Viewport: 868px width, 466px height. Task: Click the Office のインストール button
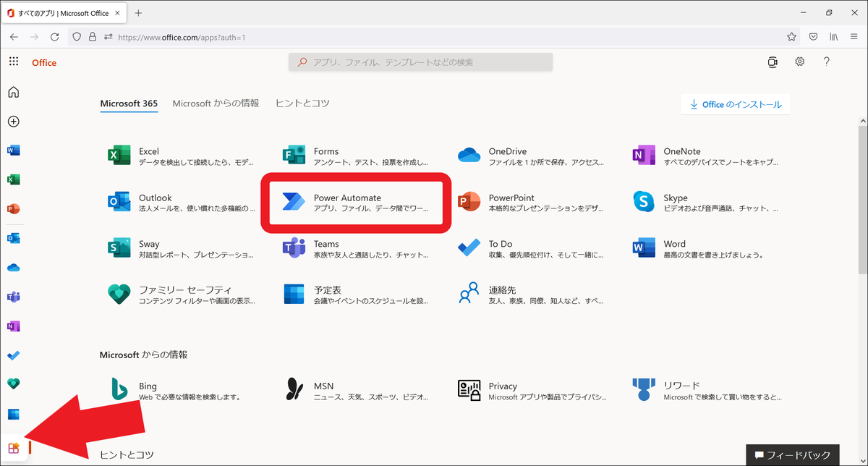[735, 104]
